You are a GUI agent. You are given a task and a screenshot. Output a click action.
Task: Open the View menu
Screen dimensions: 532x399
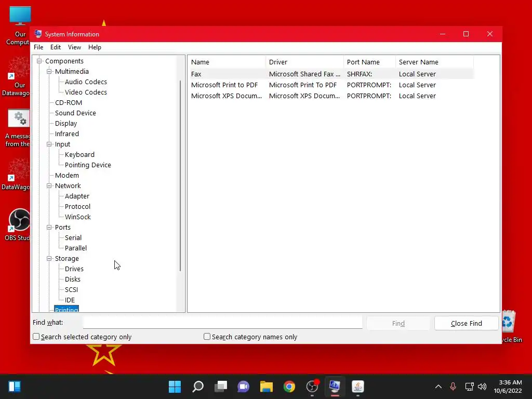[74, 47]
